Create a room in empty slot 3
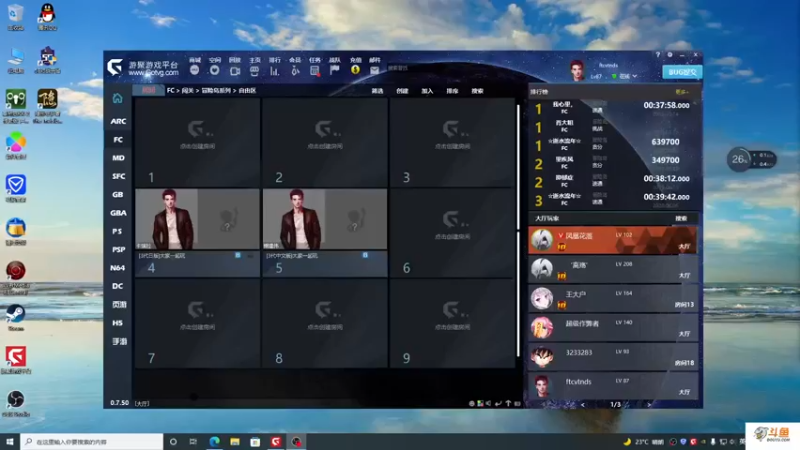 [453, 142]
